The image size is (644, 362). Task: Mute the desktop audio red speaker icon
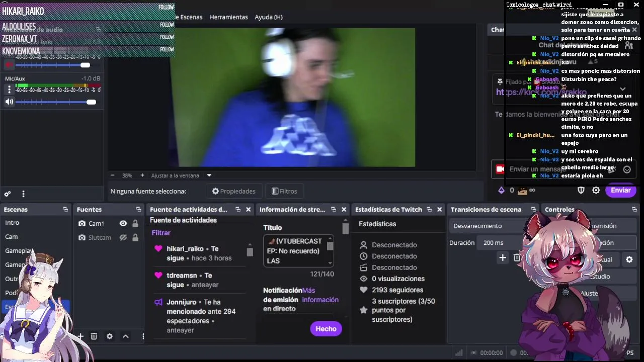pyautogui.click(x=9, y=65)
